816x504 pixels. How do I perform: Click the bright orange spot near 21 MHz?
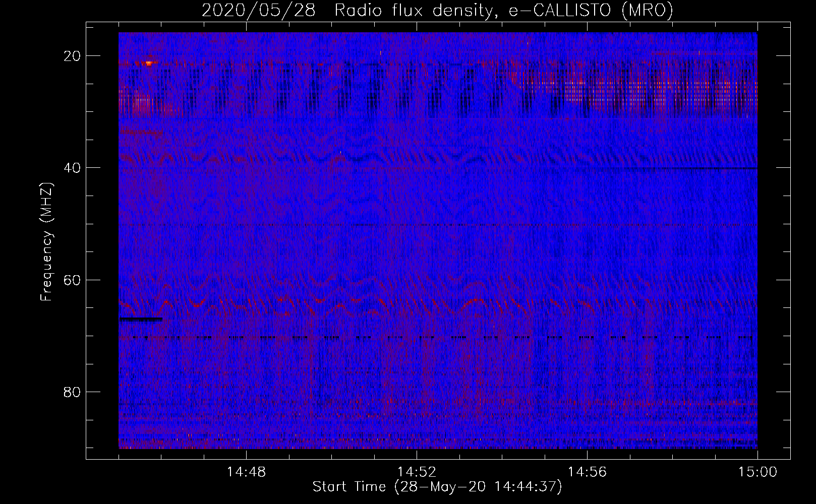click(x=148, y=63)
